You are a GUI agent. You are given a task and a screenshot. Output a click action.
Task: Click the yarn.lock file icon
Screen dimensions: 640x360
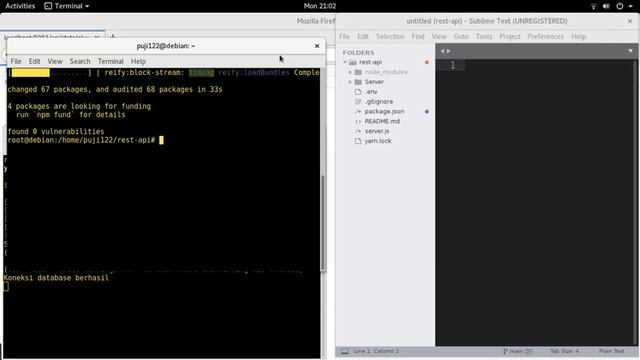coord(358,141)
